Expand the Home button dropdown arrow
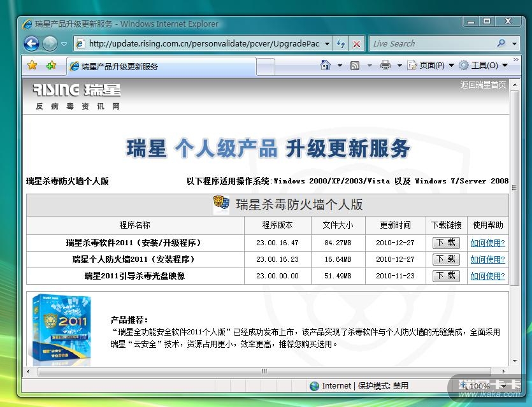The height and width of the screenshot is (407, 532). click(x=340, y=66)
